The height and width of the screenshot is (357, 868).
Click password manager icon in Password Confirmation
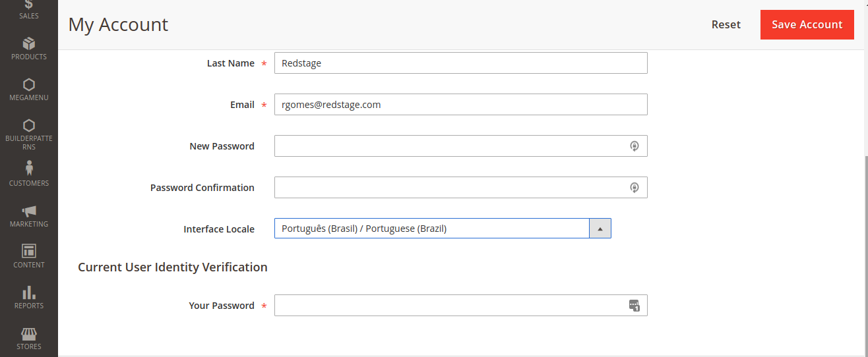point(635,188)
